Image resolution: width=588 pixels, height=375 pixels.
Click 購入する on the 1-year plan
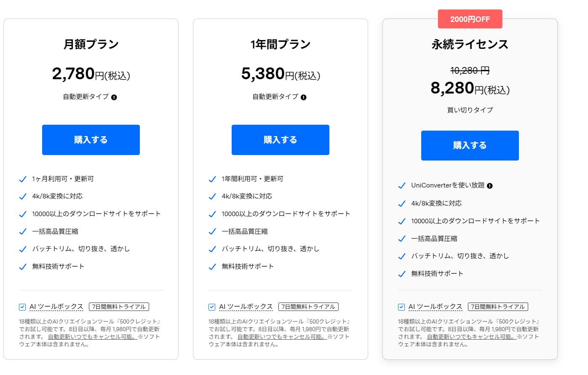click(280, 139)
